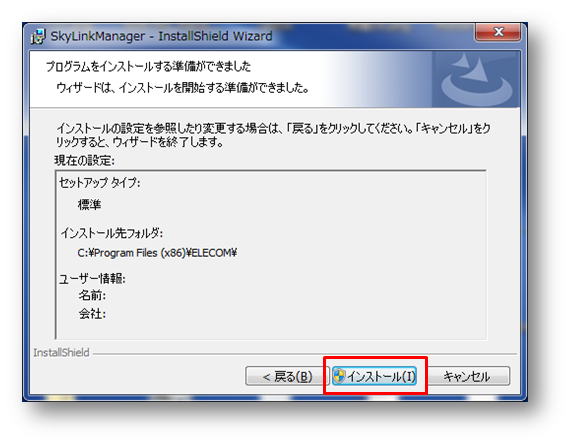Click the SkyLinkManager - InstallShield Wizard title text
Screen dimensions: 570x444
161,36
